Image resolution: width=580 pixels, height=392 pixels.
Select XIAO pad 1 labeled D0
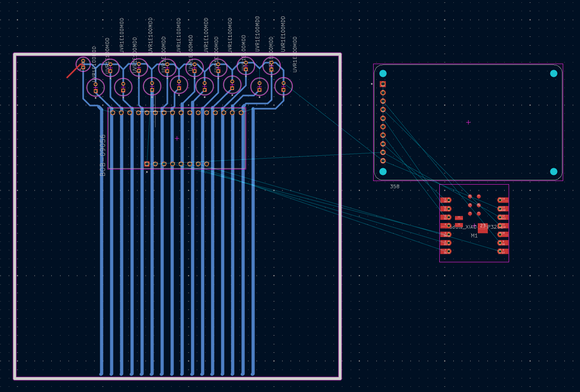(x=446, y=200)
